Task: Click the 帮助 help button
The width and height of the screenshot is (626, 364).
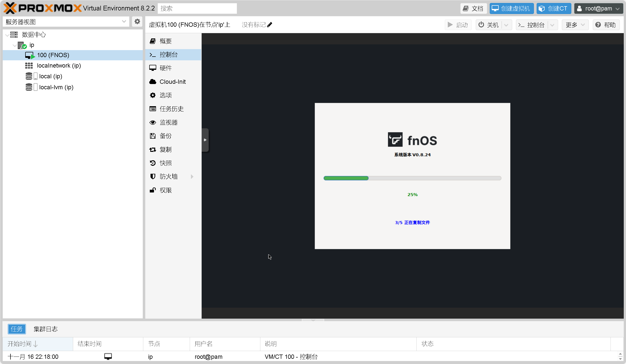Action: 606,25
